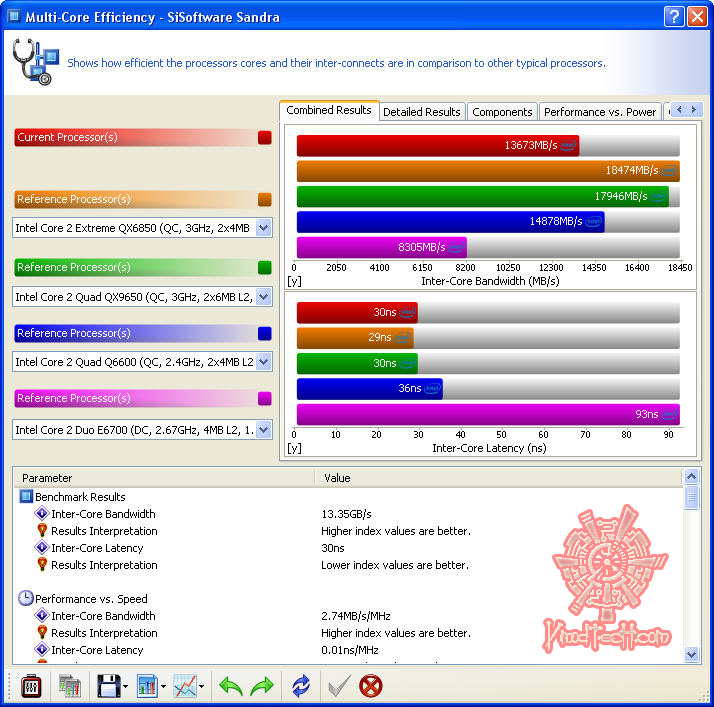Switch to the Detailed Results tab
714x707 pixels.
pyautogui.click(x=422, y=112)
